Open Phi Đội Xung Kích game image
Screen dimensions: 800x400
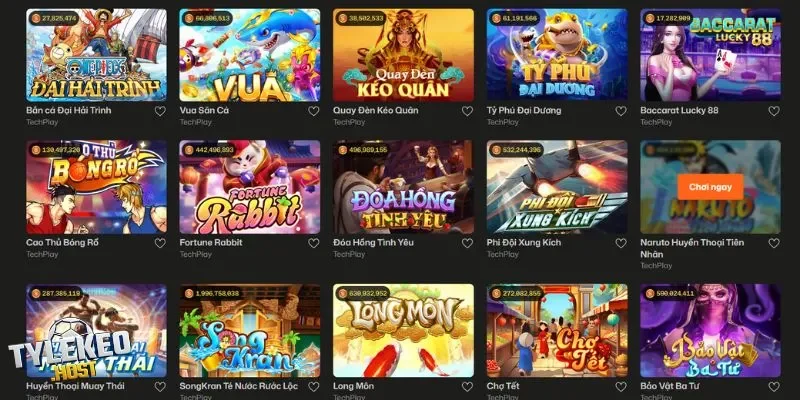point(557,187)
